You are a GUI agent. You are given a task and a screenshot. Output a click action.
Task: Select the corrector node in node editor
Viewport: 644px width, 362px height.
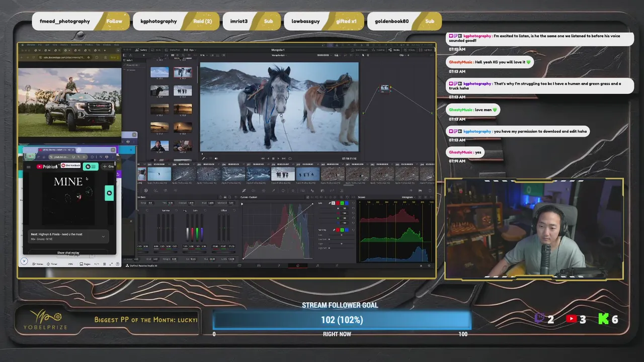[x=385, y=89]
